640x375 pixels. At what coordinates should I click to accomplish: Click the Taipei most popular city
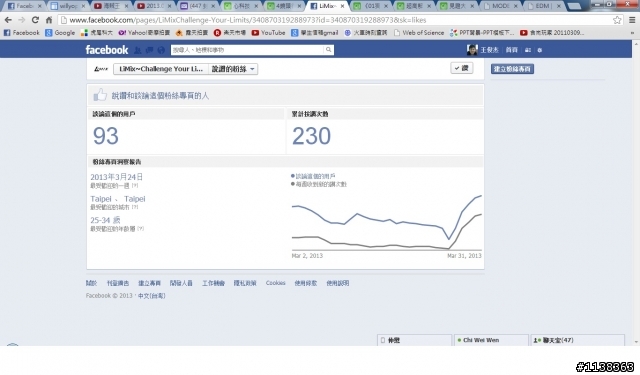118,199
